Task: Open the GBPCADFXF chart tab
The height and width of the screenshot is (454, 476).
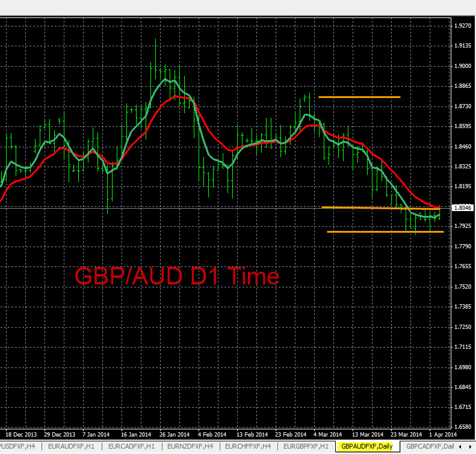Action: click(430, 446)
